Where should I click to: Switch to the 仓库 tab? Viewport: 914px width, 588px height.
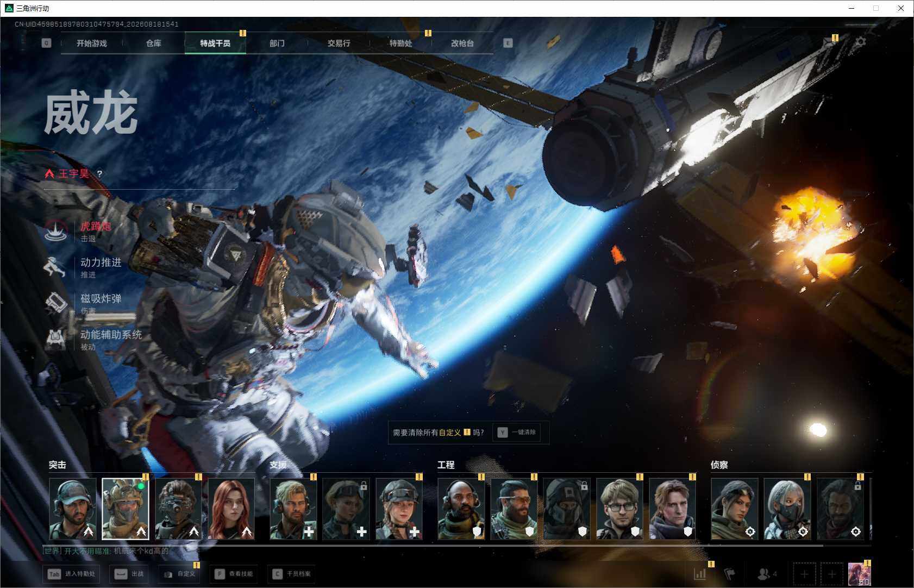click(x=153, y=43)
